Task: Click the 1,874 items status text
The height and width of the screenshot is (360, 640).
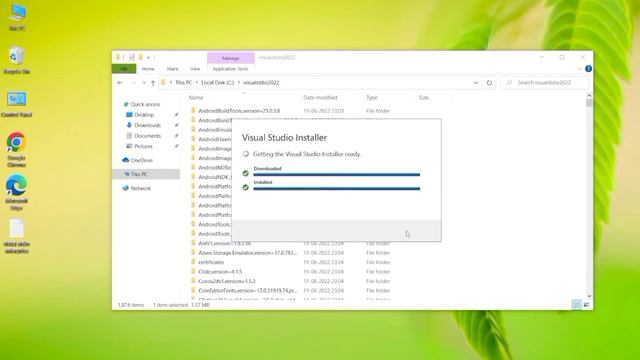Action: (x=131, y=305)
